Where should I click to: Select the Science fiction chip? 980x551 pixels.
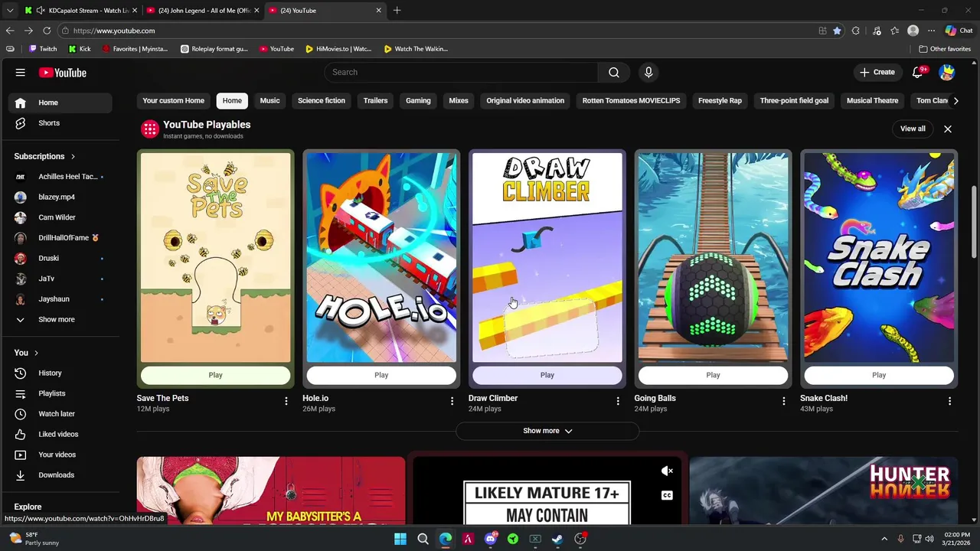pyautogui.click(x=322, y=101)
